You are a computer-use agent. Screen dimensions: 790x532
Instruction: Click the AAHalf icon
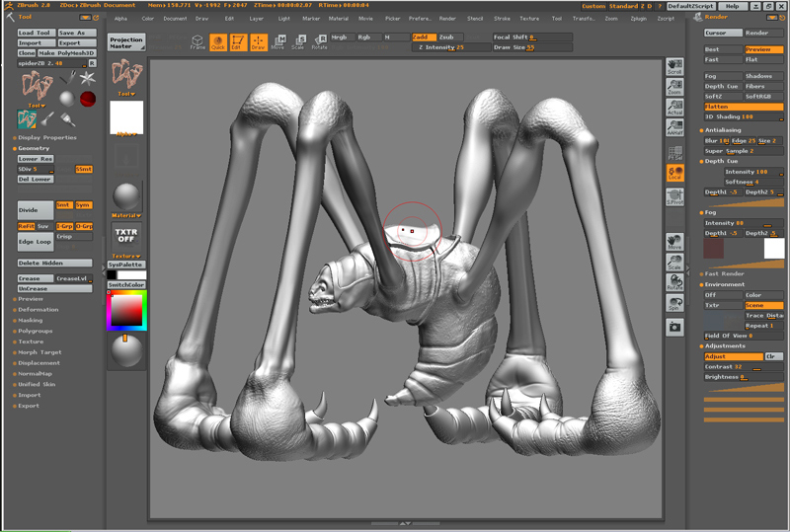(x=674, y=127)
